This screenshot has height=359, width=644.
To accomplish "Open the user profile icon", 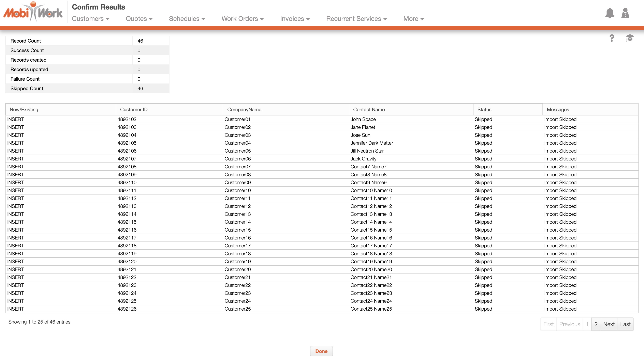I will point(625,13).
